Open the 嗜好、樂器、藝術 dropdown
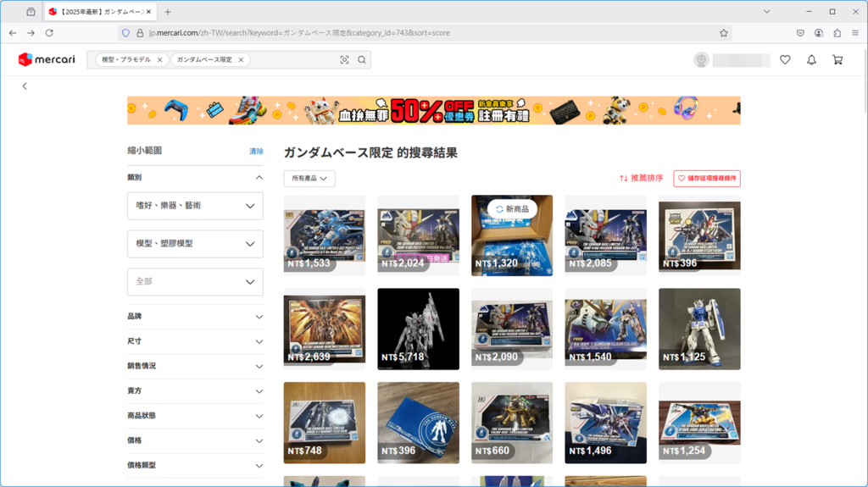868x487 pixels. 195,206
